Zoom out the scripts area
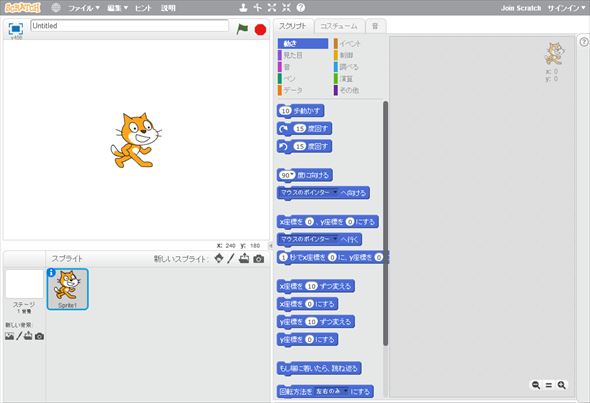The image size is (590, 403). tap(536, 385)
